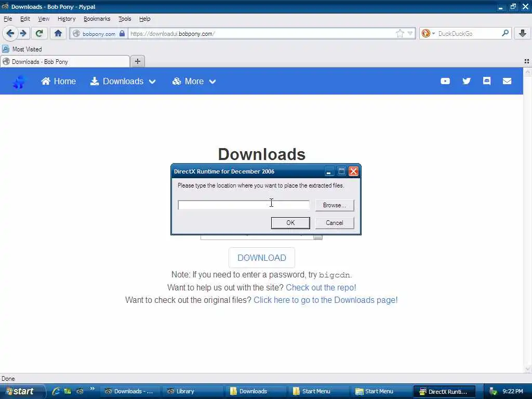Click the list all tabs icon

pyautogui.click(x=527, y=61)
